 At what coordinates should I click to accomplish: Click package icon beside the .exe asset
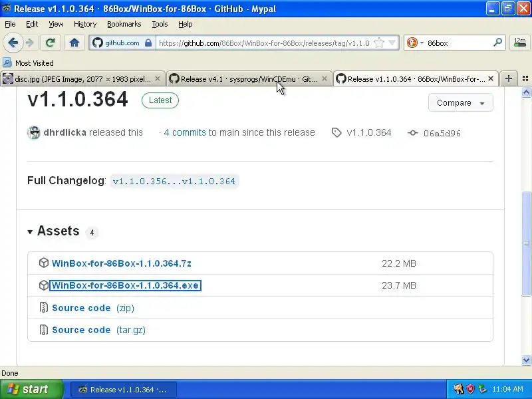(44, 285)
